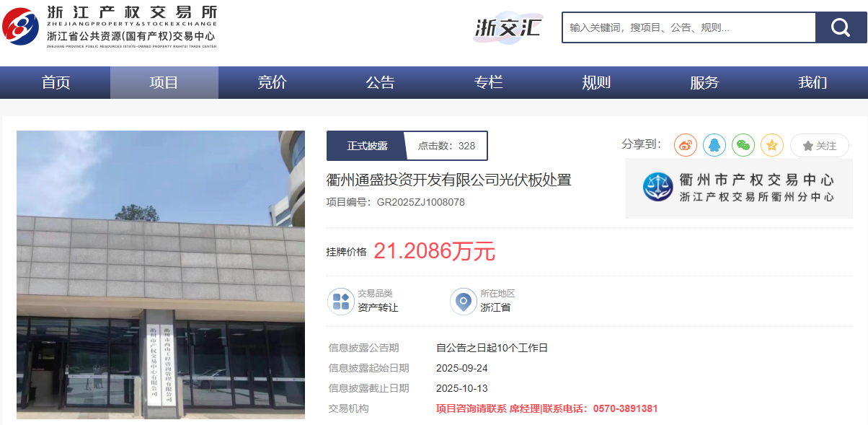Screen dimensions: 868x425
Task: Focus the keyword search input field
Action: 688,27
